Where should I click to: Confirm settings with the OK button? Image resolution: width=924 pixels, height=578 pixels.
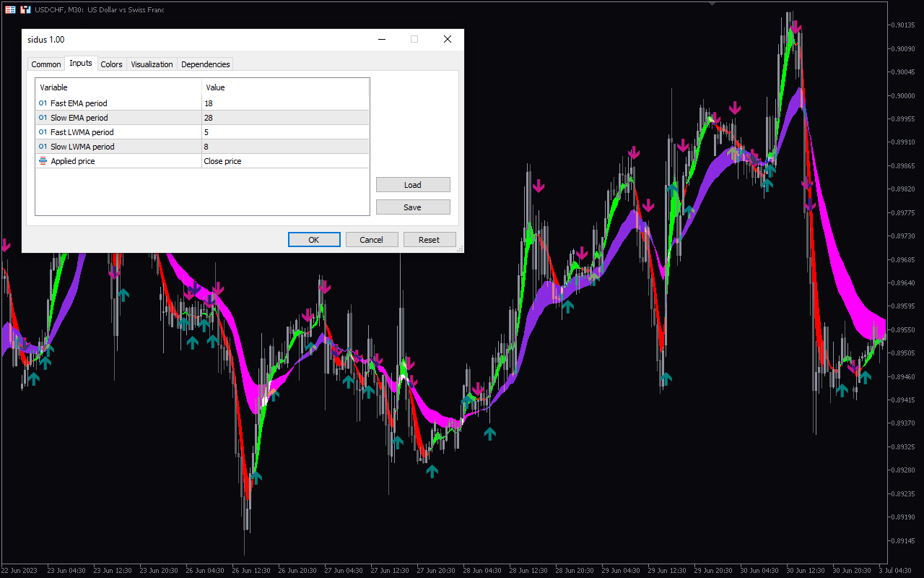point(314,240)
